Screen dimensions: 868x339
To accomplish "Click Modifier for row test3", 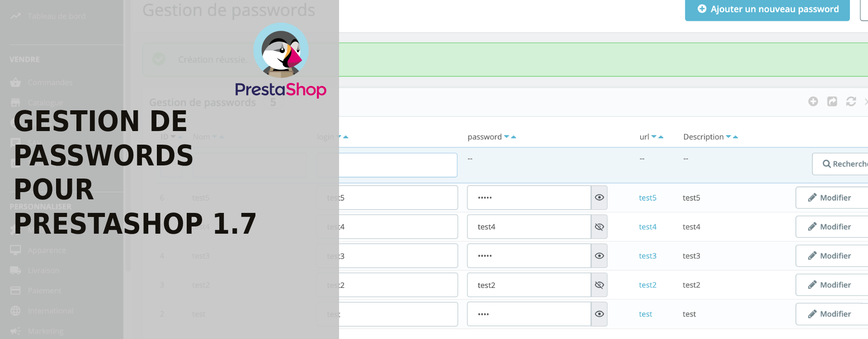I will pos(832,256).
